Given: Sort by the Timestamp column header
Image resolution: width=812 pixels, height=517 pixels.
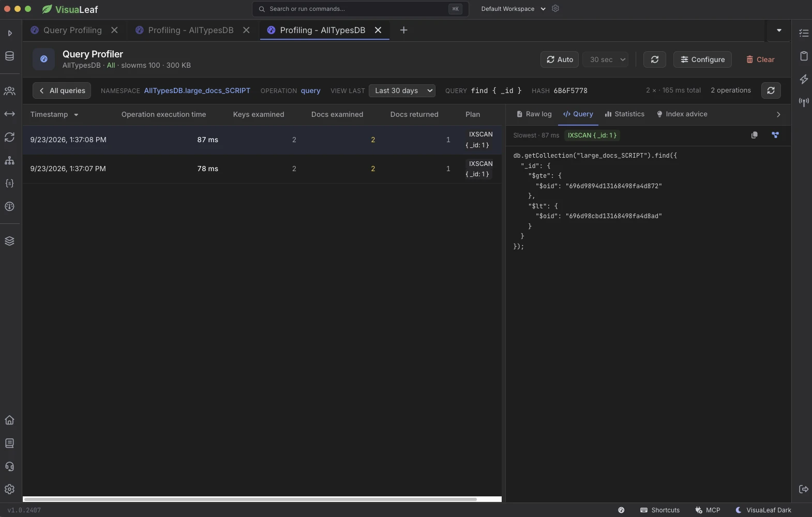Looking at the screenshot, I should coord(54,114).
